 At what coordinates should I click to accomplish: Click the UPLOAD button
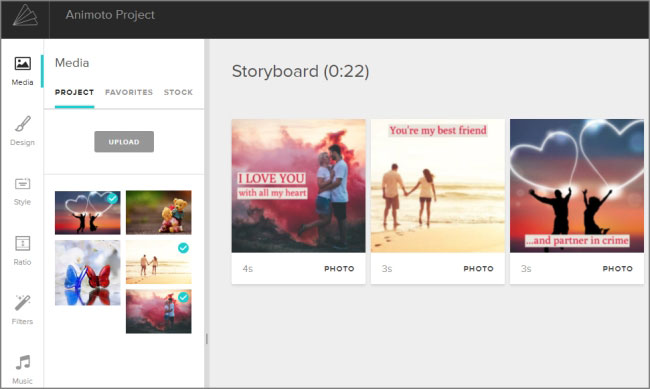[124, 142]
